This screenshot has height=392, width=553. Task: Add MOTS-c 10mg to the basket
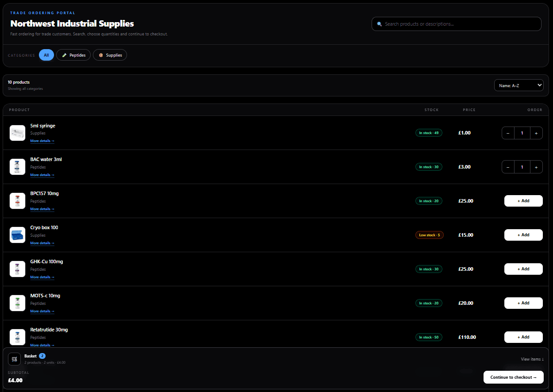point(523,303)
